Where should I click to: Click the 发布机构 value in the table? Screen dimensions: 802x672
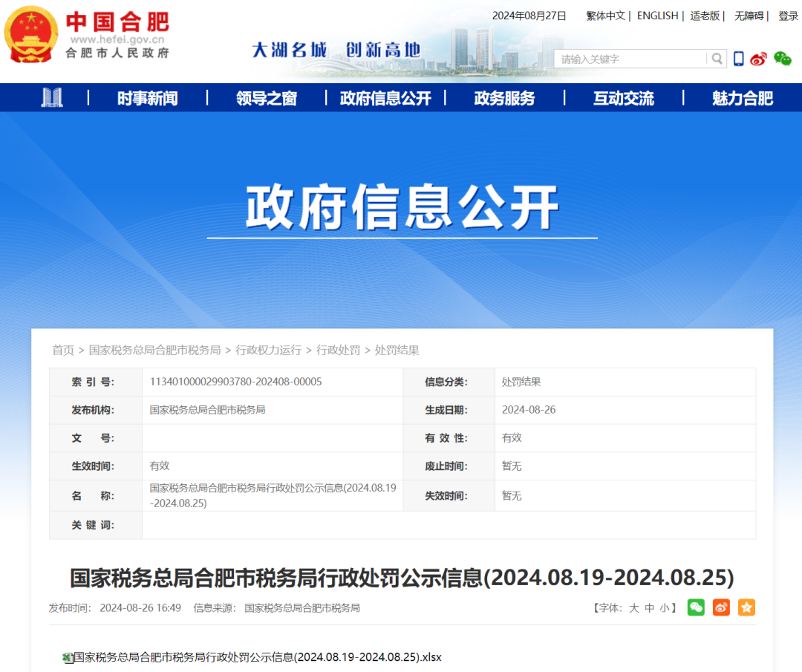click(208, 410)
